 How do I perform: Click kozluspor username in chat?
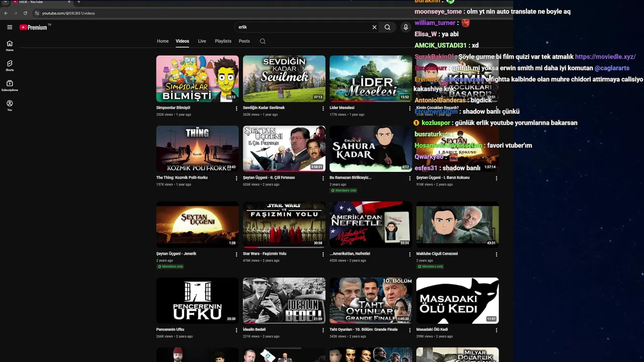(x=436, y=123)
